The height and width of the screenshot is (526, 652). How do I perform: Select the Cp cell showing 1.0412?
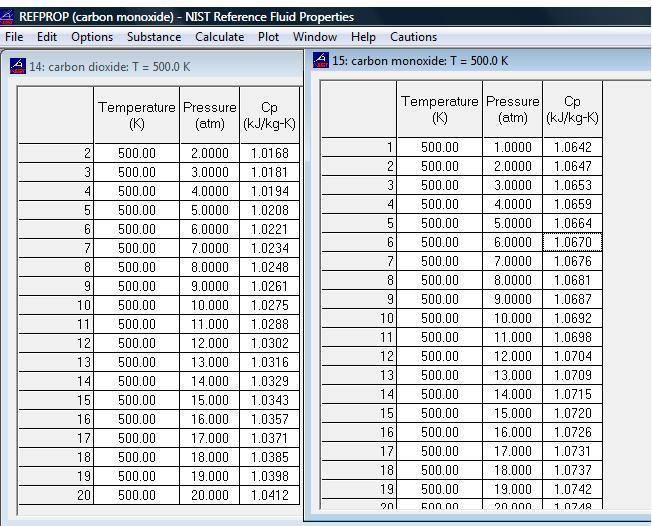coord(269,495)
